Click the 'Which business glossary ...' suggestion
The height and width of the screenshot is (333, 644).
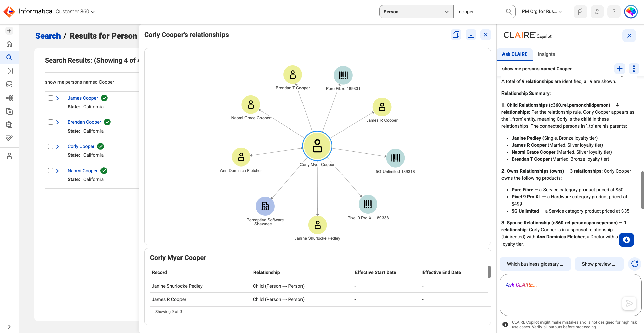[x=535, y=264]
